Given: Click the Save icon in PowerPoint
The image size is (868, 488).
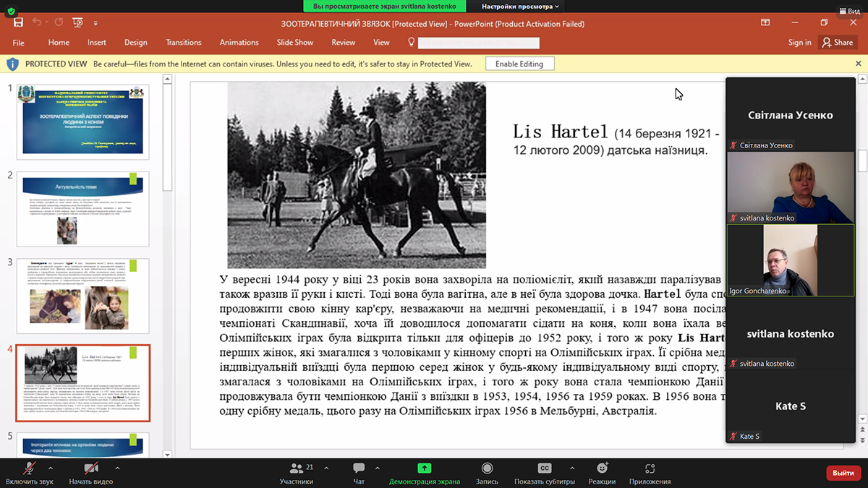Looking at the screenshot, I should pyautogui.click(x=18, y=23).
